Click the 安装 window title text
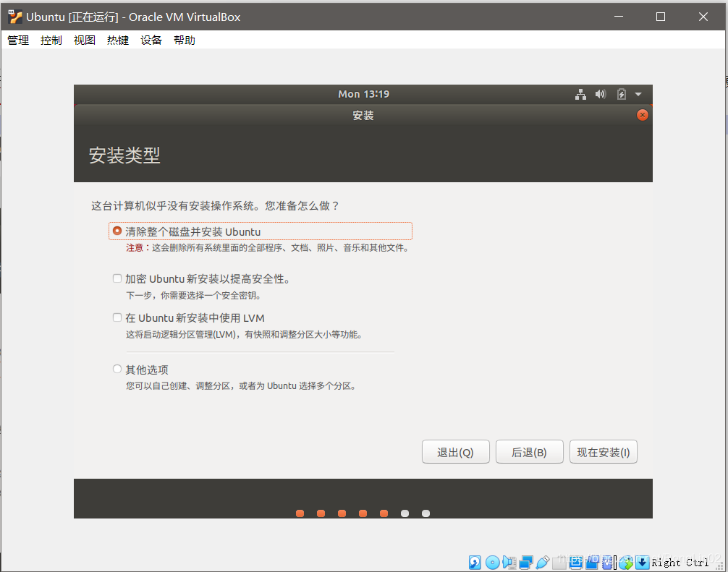728x572 pixels. (x=363, y=116)
